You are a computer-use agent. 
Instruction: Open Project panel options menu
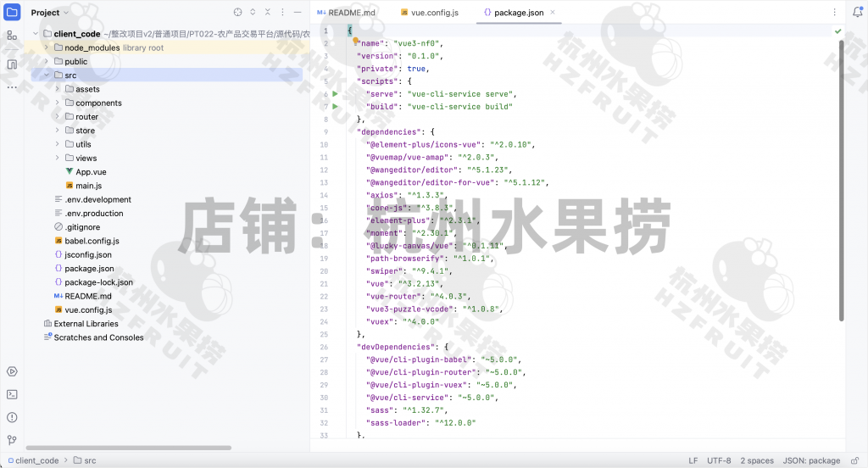coord(283,12)
